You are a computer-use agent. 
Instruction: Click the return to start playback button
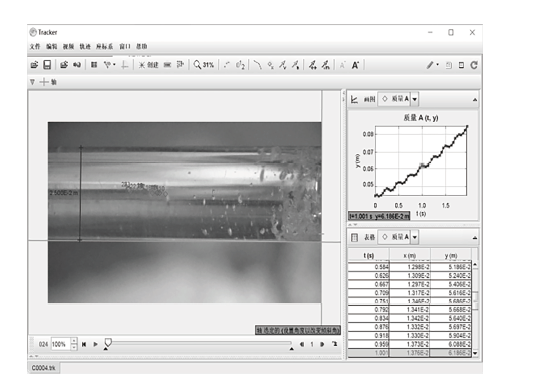[84, 344]
